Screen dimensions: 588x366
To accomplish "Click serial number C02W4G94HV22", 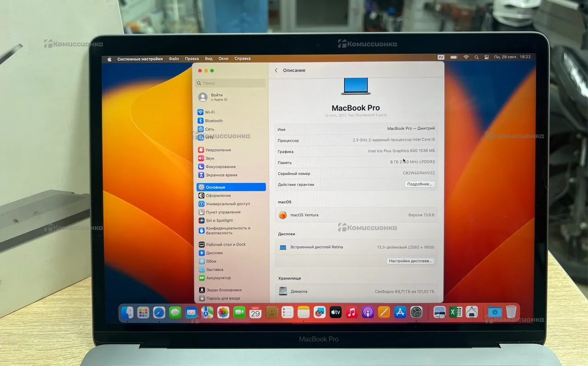I will coord(418,173).
